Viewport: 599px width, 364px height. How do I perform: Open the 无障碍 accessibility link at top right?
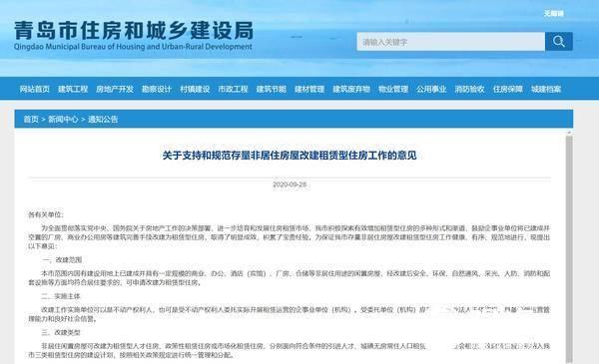tap(554, 14)
